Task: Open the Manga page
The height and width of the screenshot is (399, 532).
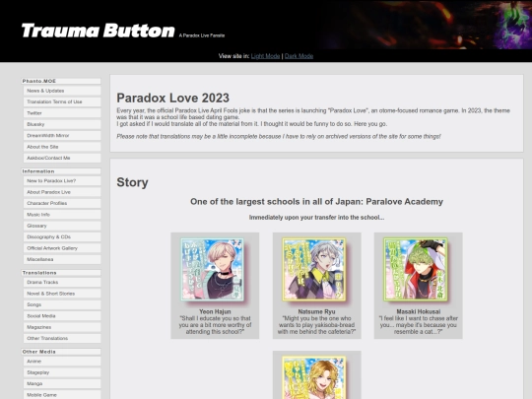Action: [x=62, y=384]
